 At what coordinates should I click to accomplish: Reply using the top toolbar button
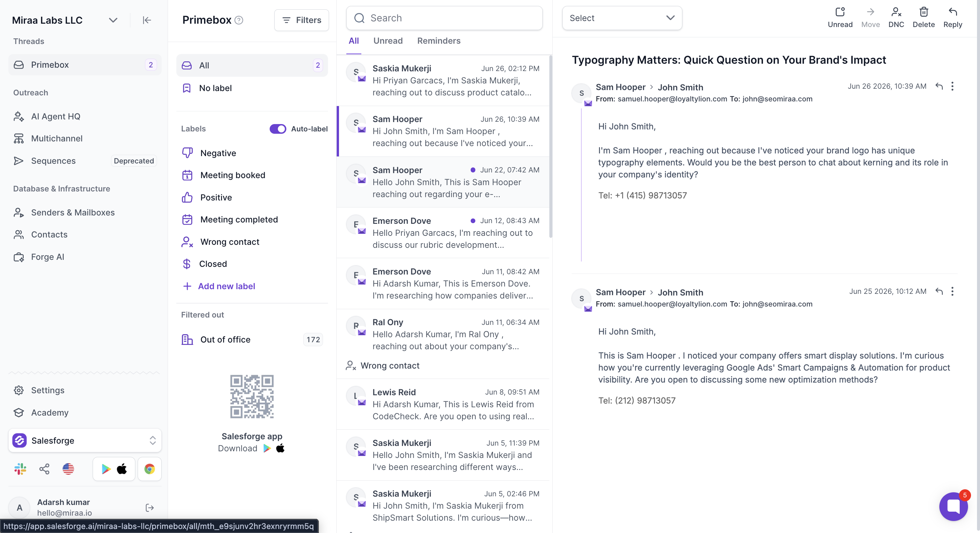(x=952, y=18)
